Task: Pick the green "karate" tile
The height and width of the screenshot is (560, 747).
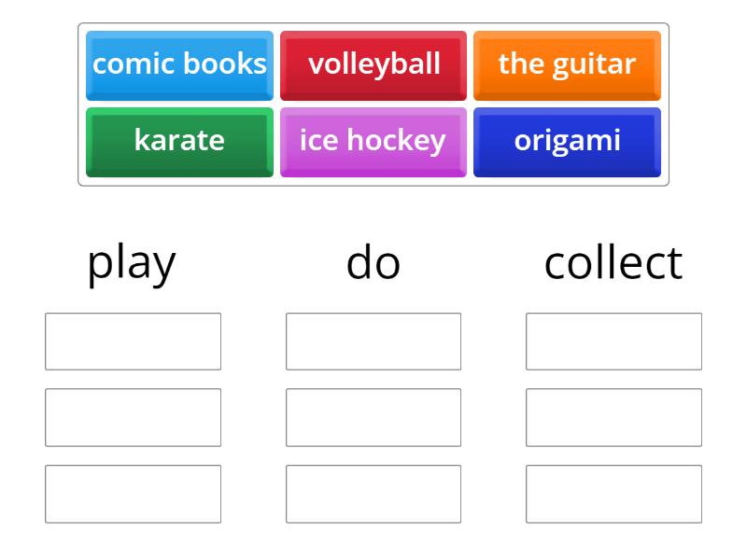Action: (179, 142)
